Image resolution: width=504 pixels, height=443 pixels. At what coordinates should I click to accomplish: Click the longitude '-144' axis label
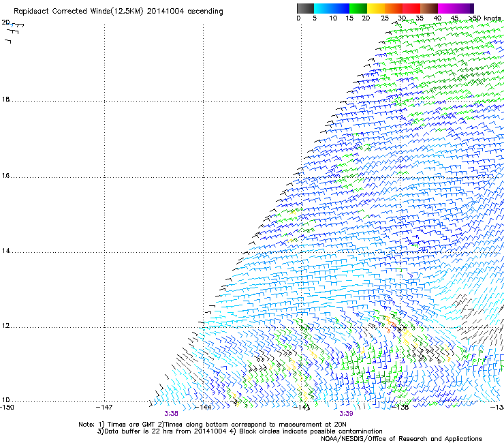[x=203, y=408]
